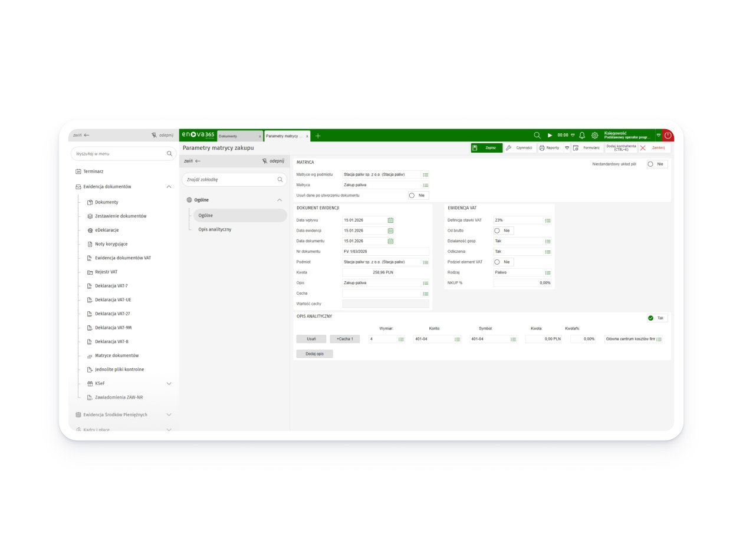This screenshot has height=560, width=743.
Task: Start the timer with the play icon
Action: point(550,136)
